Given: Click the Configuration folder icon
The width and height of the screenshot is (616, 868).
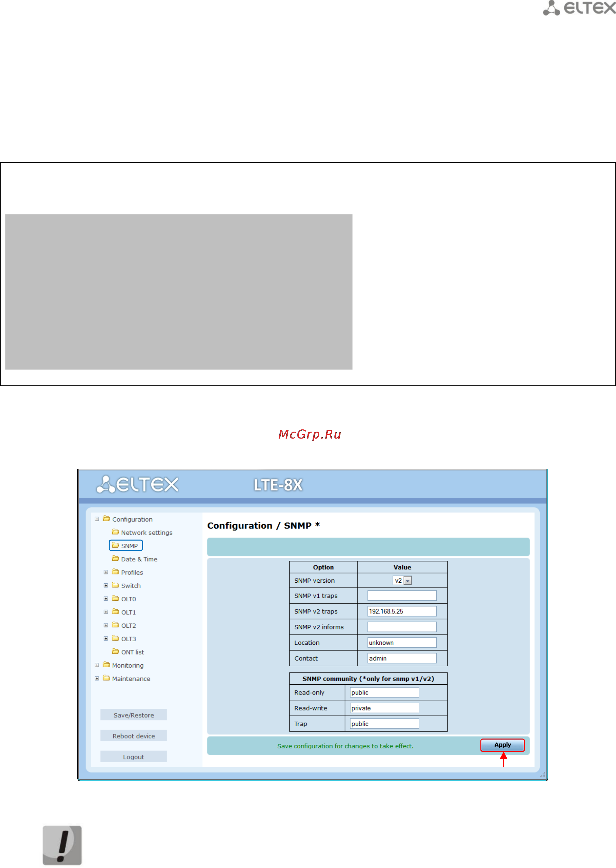Looking at the screenshot, I should point(106,518).
